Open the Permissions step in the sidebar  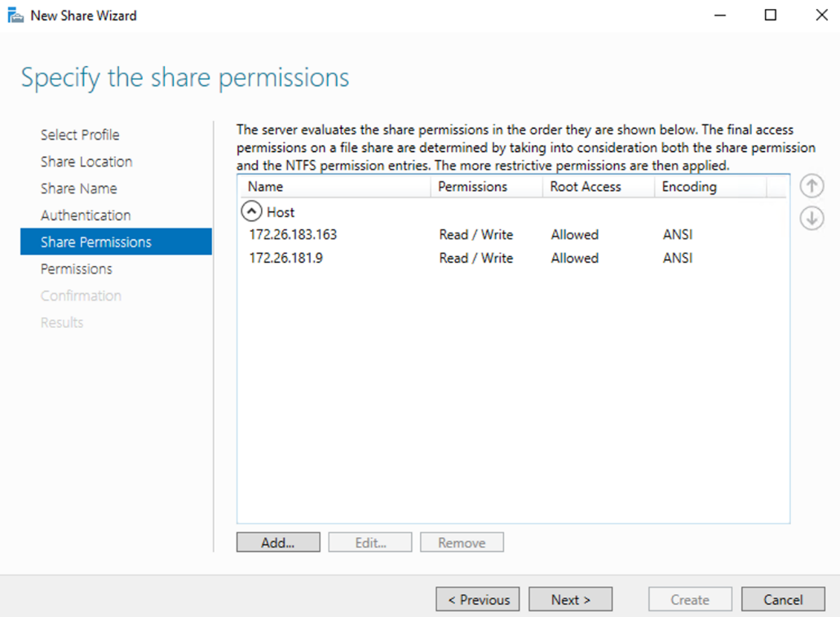(77, 269)
